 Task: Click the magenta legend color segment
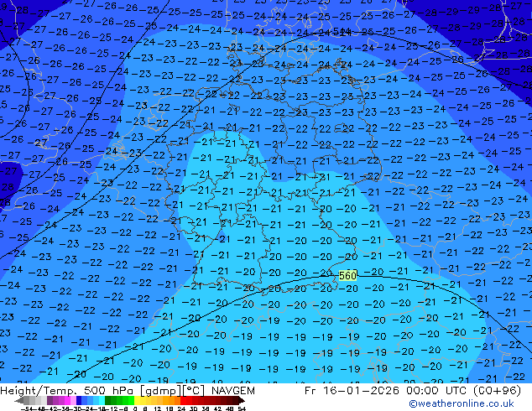pyautogui.click(x=67, y=400)
